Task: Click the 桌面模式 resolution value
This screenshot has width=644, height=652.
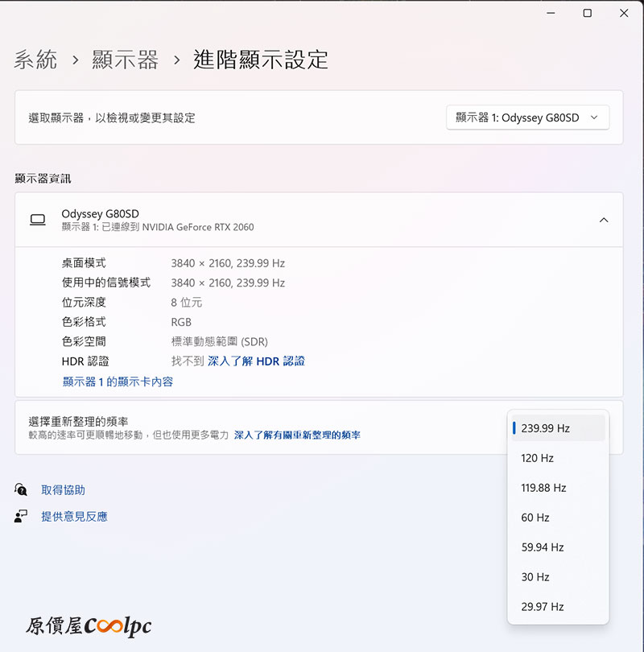Action: [x=228, y=263]
